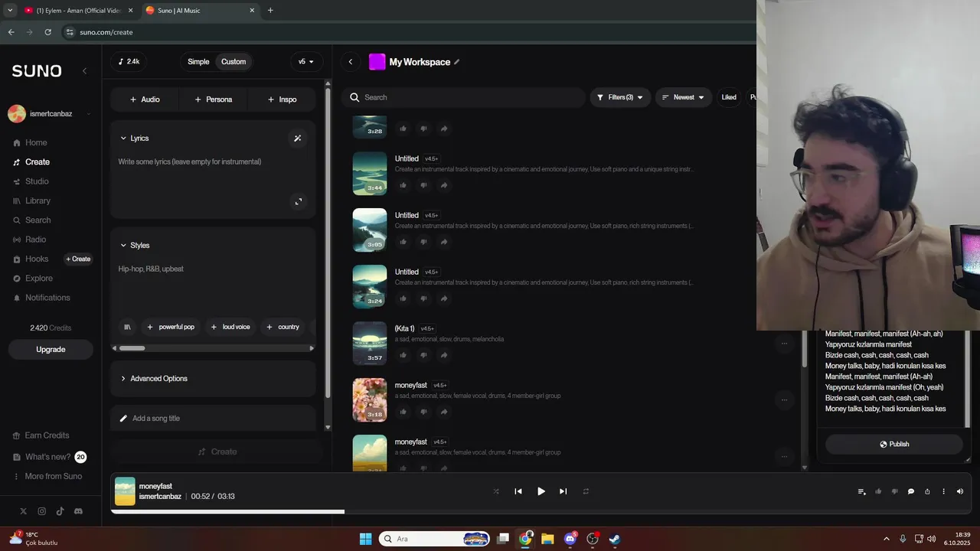This screenshot has height=551, width=980.
Task: Open the saved styles library icon
Action: click(x=127, y=327)
